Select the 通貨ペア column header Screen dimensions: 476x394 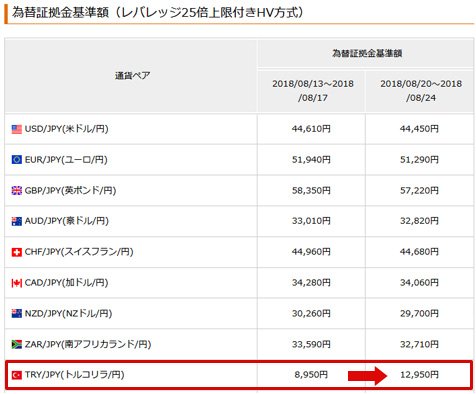click(131, 75)
